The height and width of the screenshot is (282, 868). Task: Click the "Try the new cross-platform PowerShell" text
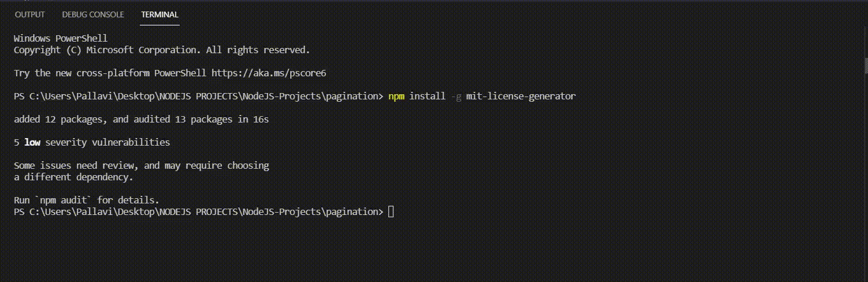[x=110, y=73]
